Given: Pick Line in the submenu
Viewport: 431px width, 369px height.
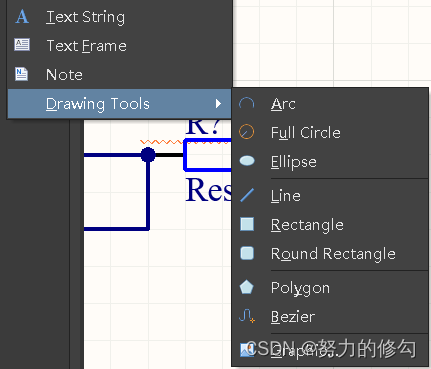Looking at the screenshot, I should click(x=330, y=196).
